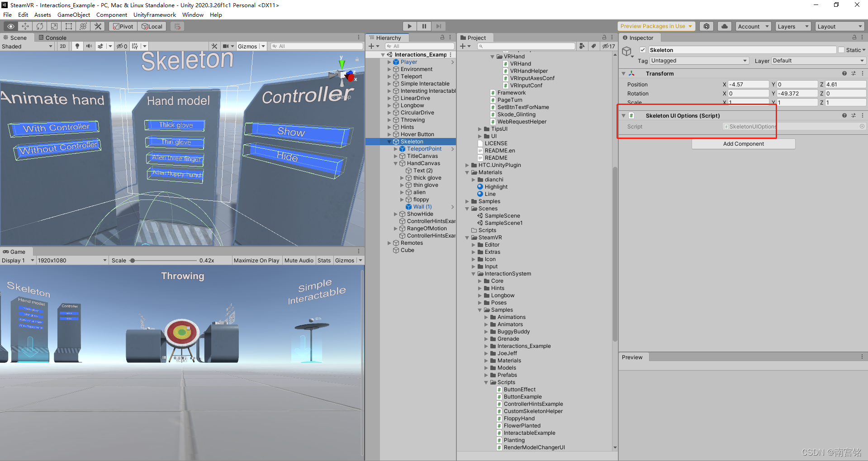Select the Scale tool

54,26
